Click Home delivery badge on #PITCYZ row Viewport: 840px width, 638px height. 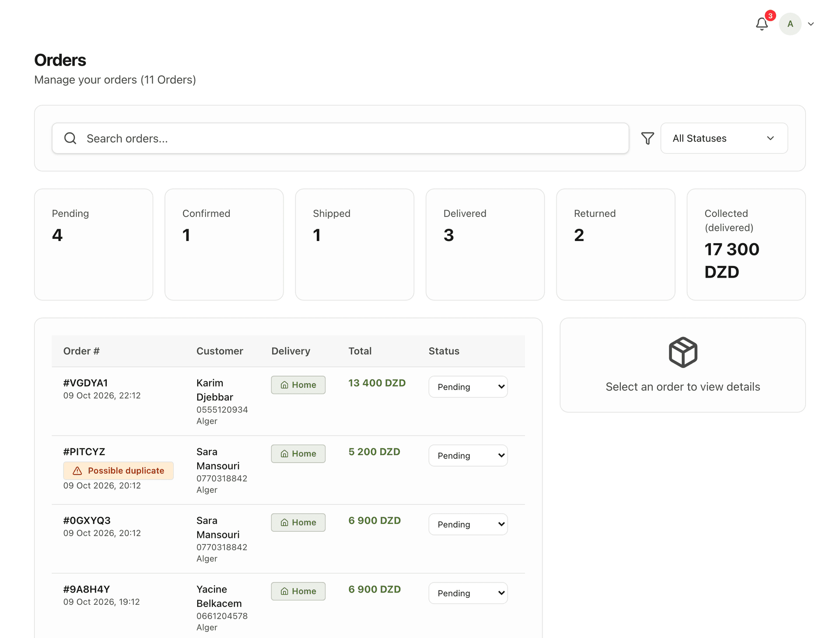(x=298, y=453)
